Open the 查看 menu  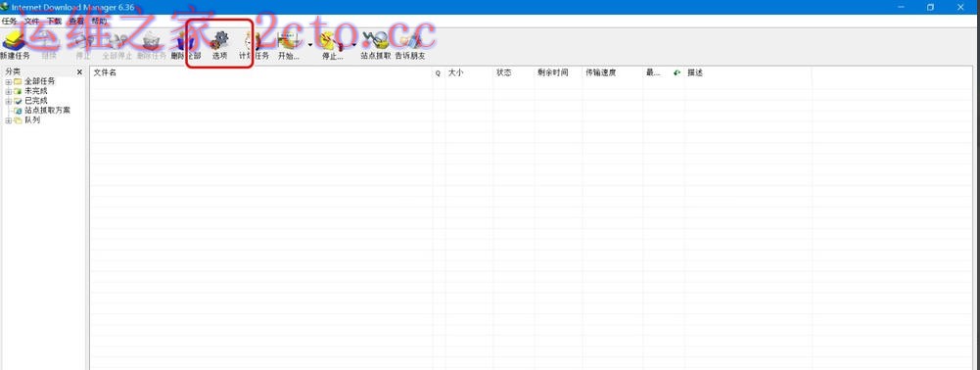click(76, 21)
